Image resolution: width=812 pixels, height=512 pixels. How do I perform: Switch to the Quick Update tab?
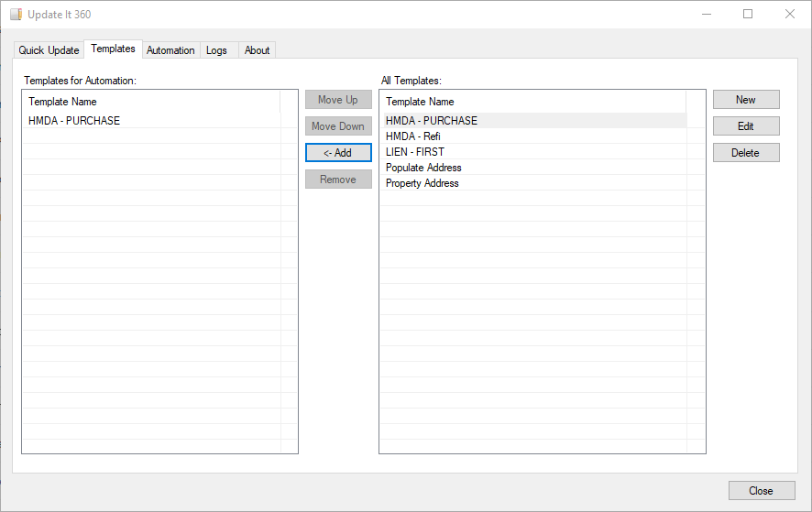49,50
